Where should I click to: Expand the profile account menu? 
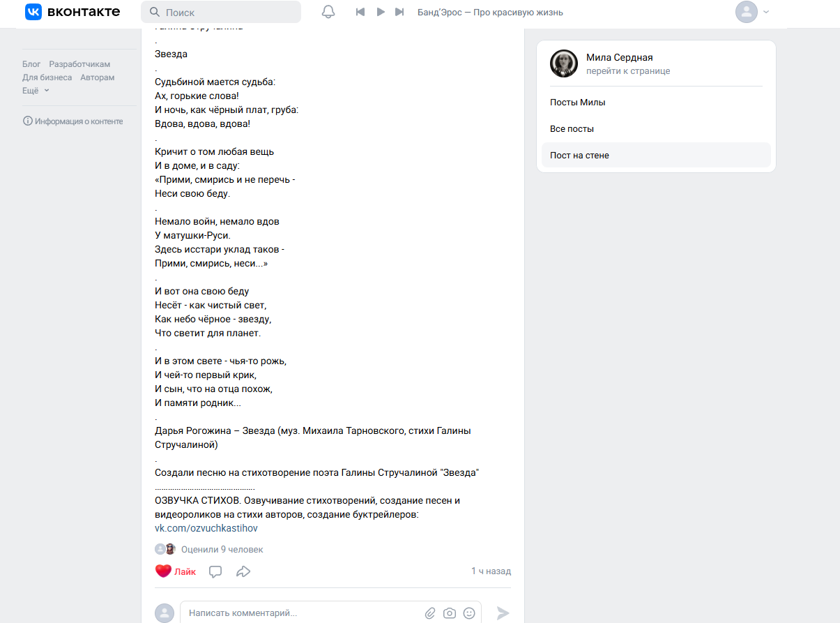click(x=753, y=12)
